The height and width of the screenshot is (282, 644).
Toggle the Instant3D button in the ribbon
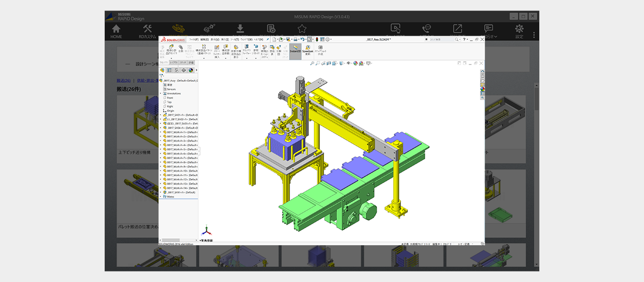pos(295,49)
